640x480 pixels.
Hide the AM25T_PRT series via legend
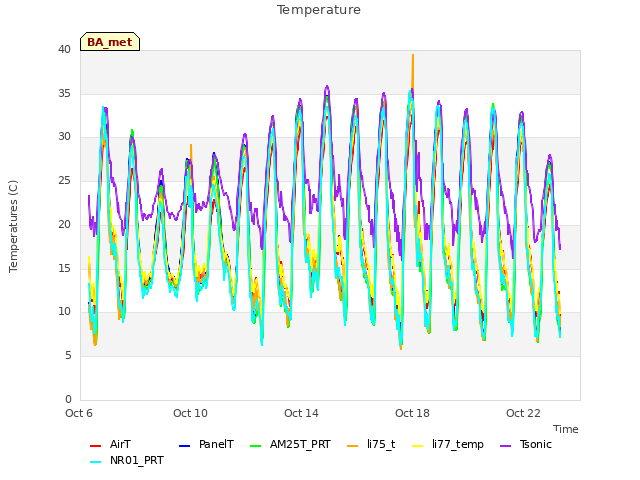(290, 444)
